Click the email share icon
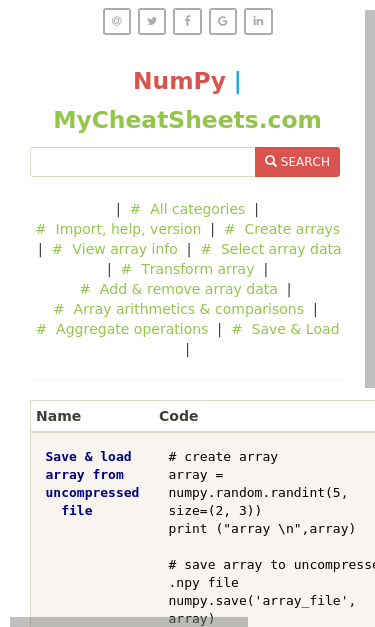The image size is (375, 627). (117, 21)
